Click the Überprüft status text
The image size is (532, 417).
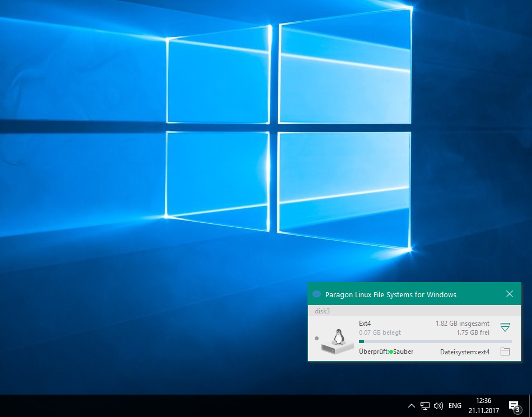tap(374, 352)
